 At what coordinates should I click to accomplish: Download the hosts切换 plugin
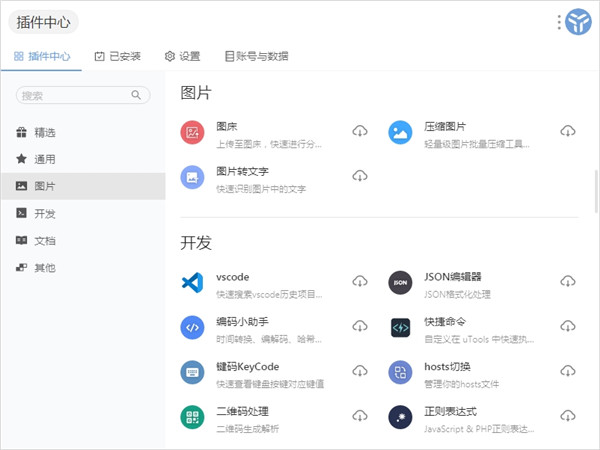568,371
